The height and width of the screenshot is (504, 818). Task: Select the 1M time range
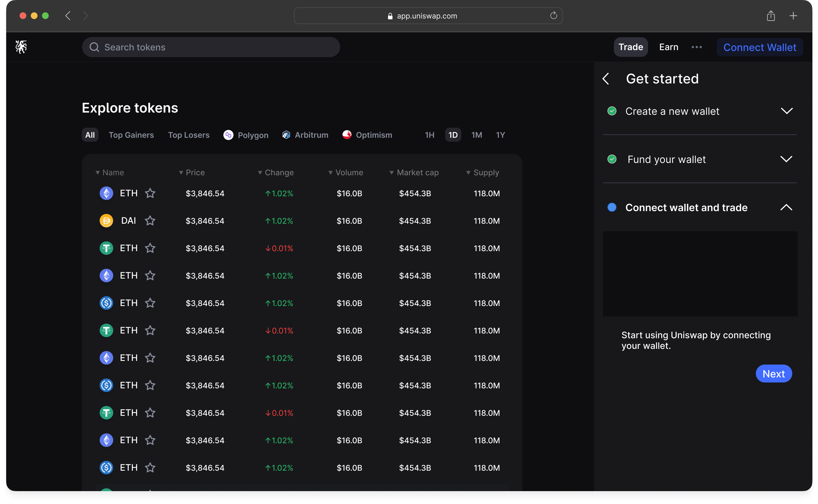[x=476, y=135]
